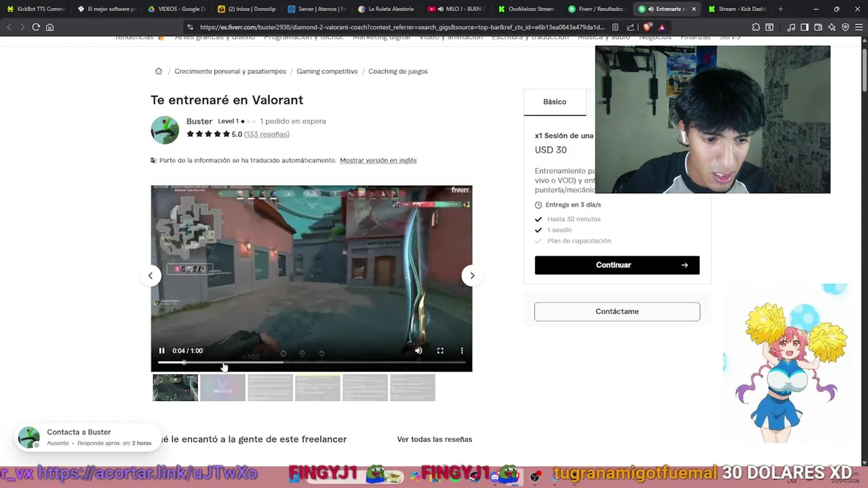Switch to KickBot TTS Commands tab
The width and height of the screenshot is (868, 488).
[36, 9]
